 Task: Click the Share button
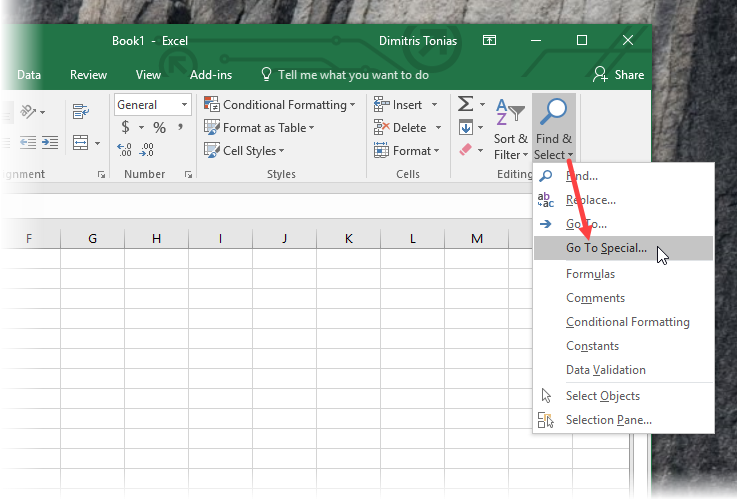click(x=618, y=75)
